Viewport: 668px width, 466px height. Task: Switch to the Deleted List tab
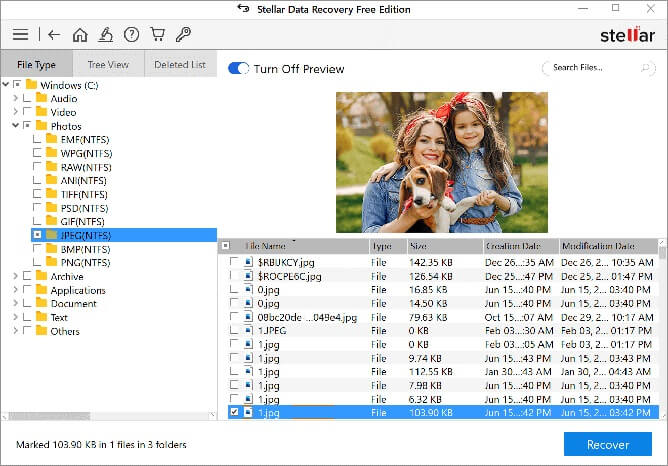[180, 65]
